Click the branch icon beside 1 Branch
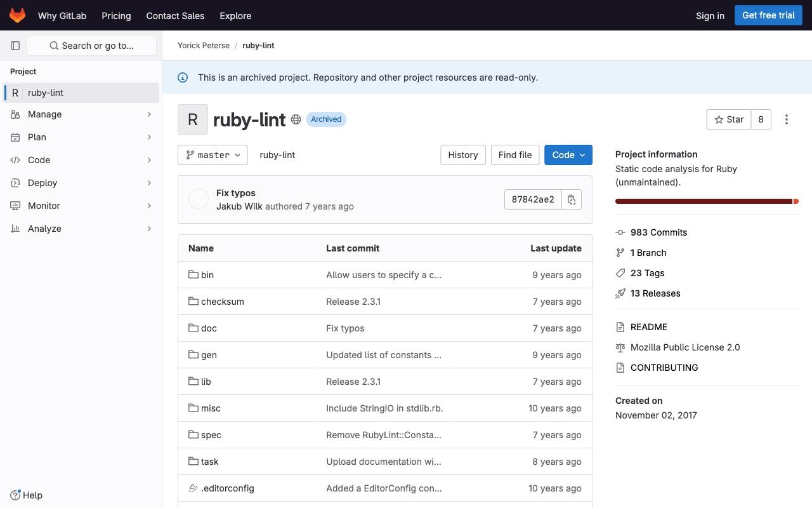The height and width of the screenshot is (508, 812). coord(620,253)
